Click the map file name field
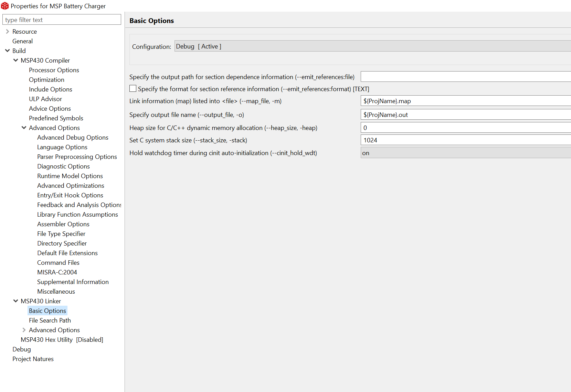 point(465,101)
